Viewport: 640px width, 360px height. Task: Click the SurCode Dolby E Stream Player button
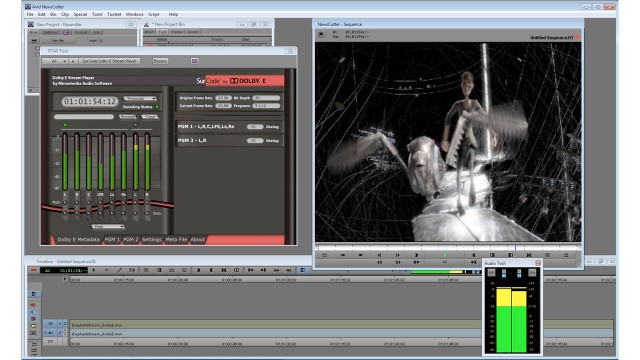click(x=109, y=61)
